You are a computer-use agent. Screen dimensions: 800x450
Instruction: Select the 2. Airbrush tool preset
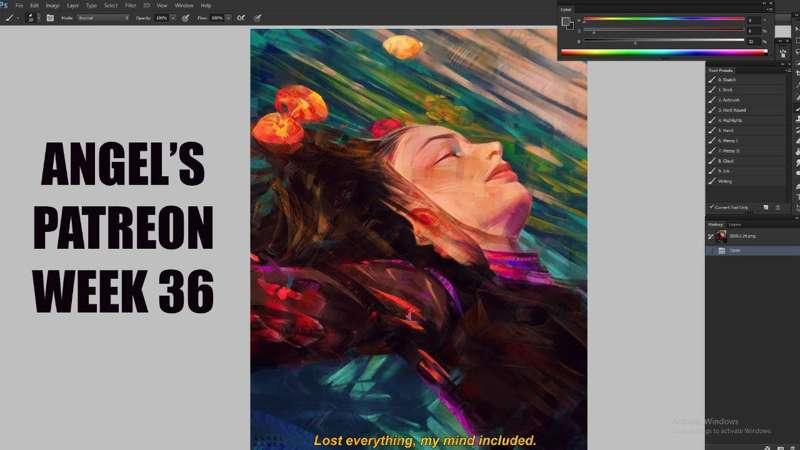(x=746, y=100)
